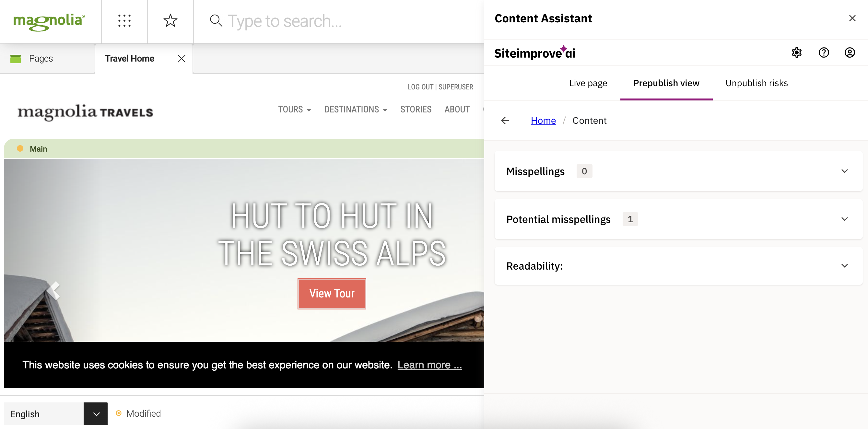Click the back arrow above the breadcrumb
This screenshot has width=868, height=429.
click(x=505, y=121)
